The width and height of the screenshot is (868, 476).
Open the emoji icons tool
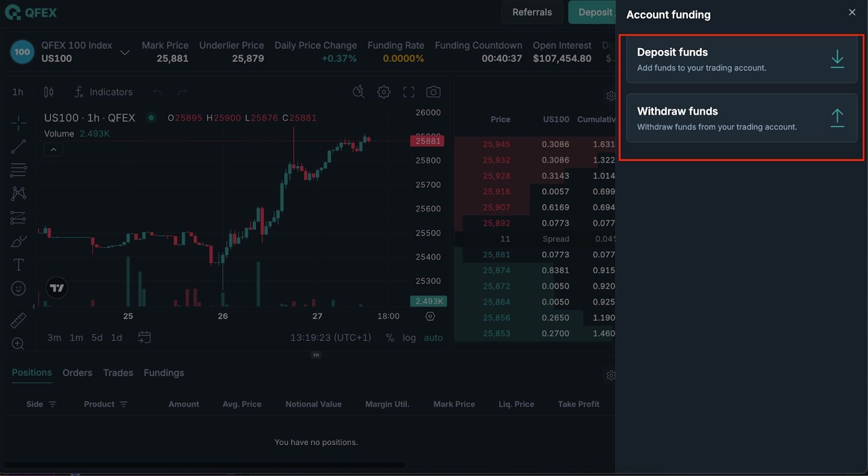point(18,288)
